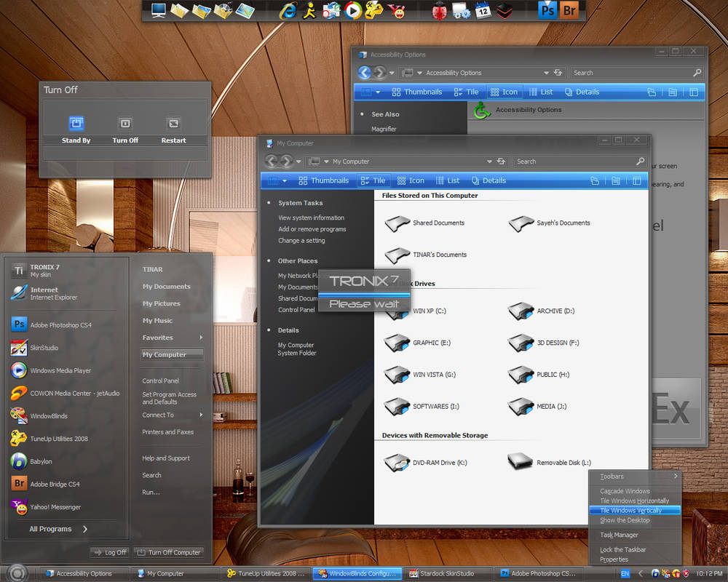Open the MEDIA (J:) drive
Image resolution: width=728 pixels, height=582 pixels.
coord(537,407)
